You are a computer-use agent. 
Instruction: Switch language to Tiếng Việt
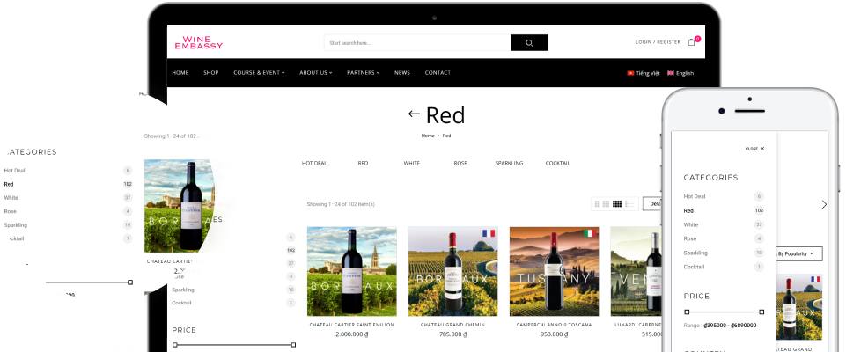[644, 73]
